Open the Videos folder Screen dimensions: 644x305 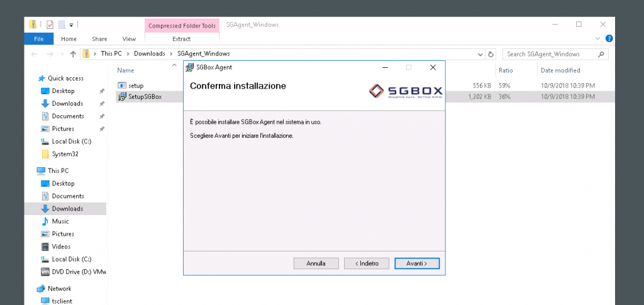point(61,247)
